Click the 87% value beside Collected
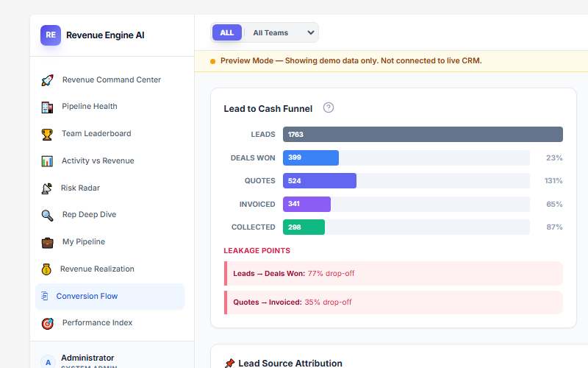The image size is (588, 368). pyautogui.click(x=554, y=227)
